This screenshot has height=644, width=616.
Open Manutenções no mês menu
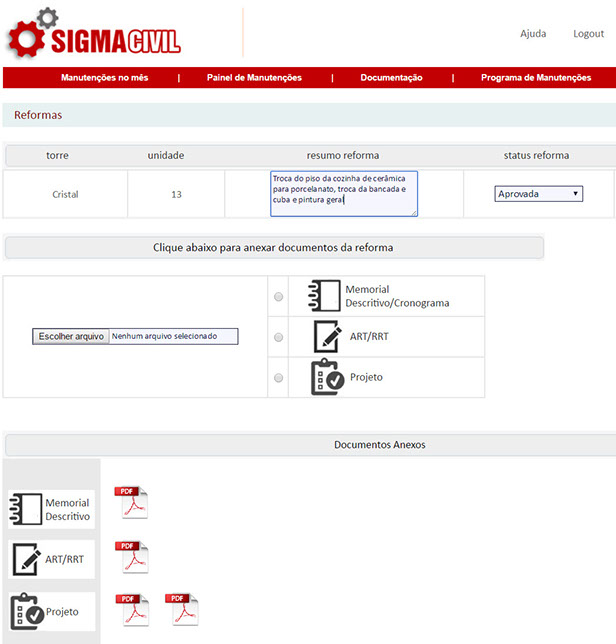[x=104, y=78]
